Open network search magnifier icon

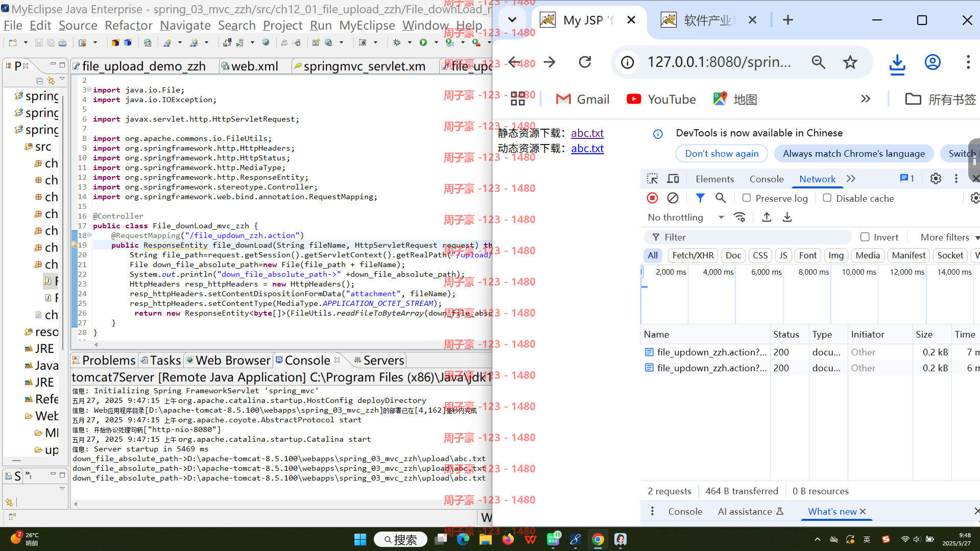pos(720,198)
